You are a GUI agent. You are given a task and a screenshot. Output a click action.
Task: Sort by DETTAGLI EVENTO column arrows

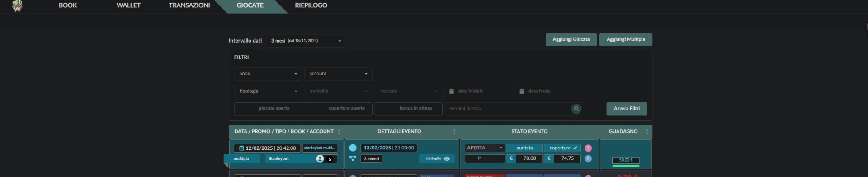454,132
